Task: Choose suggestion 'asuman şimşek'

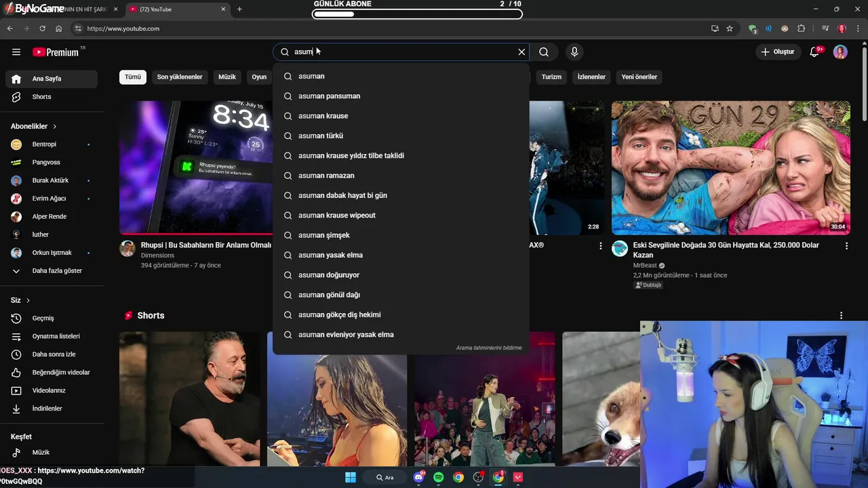Action: pos(401,235)
